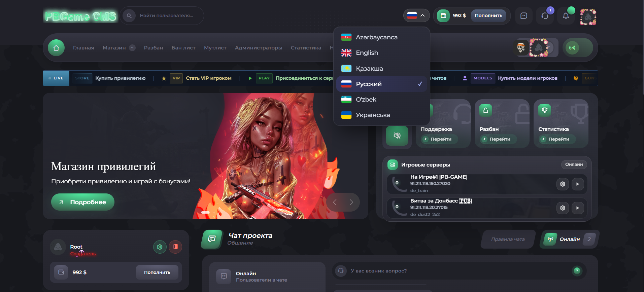Click the red logout icon beside Root
The width and height of the screenshot is (644, 292).
[175, 247]
